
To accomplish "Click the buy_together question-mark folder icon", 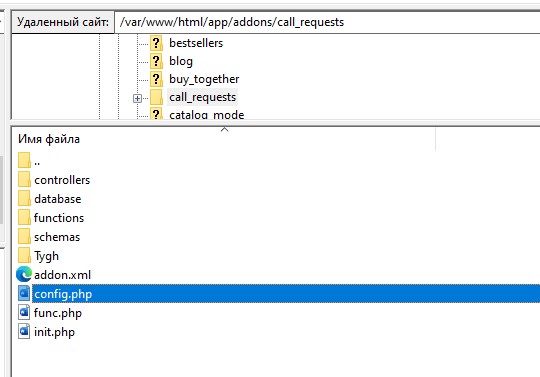I will [156, 79].
